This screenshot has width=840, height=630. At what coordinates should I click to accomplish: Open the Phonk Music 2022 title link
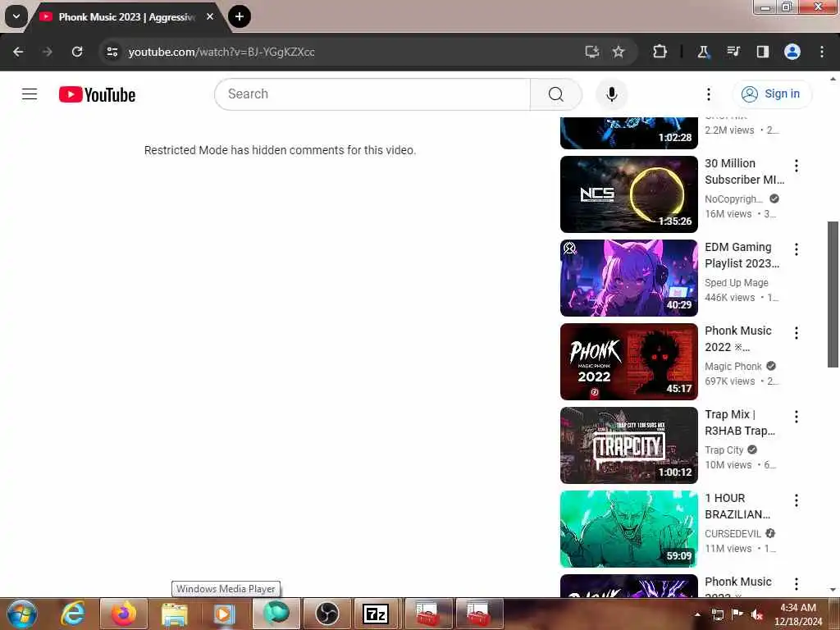pos(737,339)
